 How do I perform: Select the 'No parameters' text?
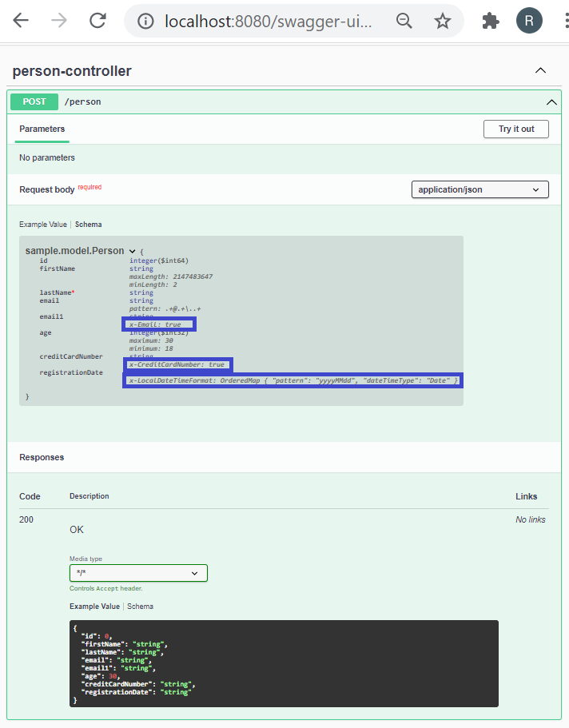[47, 158]
